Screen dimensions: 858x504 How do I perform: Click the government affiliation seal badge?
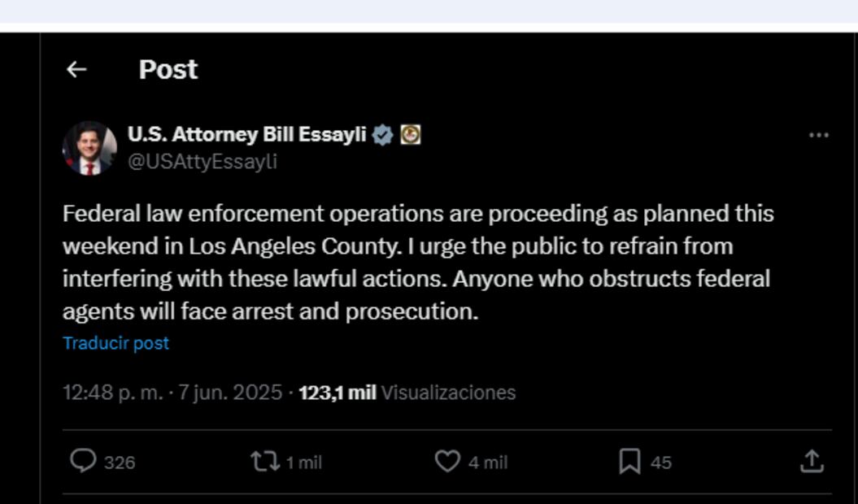pyautogui.click(x=411, y=135)
